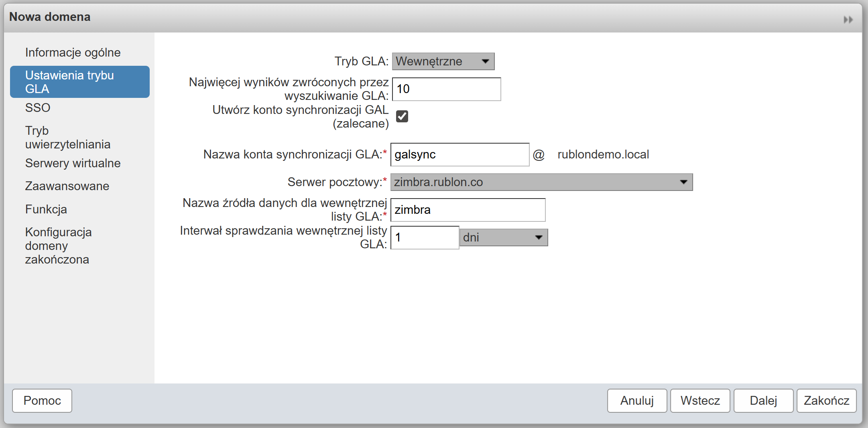Click Zakończ to finish the wizard

click(826, 400)
